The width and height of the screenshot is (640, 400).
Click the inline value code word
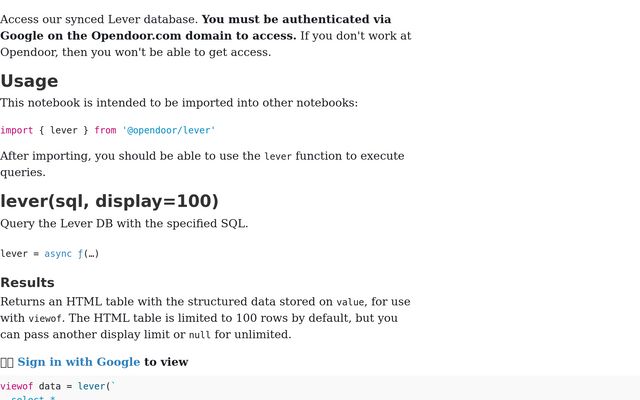tap(350, 302)
